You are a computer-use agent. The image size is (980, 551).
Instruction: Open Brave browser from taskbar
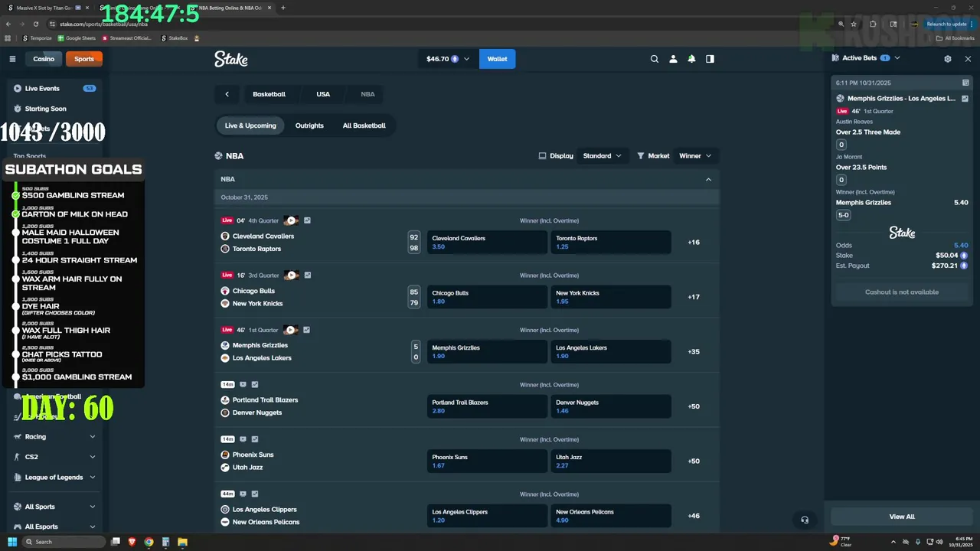pos(132,542)
